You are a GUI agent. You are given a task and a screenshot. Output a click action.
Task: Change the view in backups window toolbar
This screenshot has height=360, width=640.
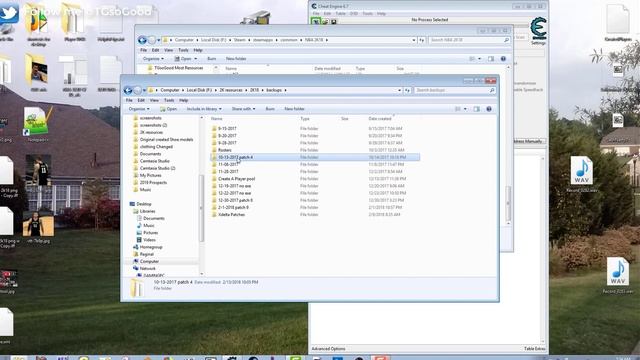pos(458,109)
